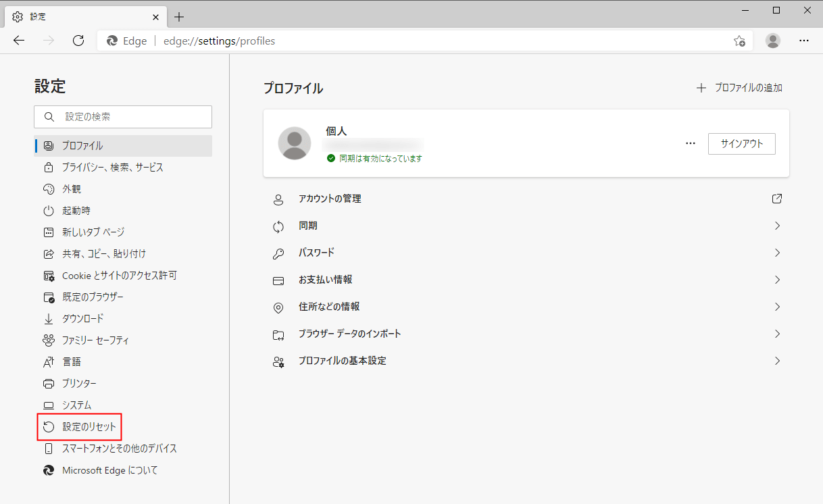Open the 起動時 settings section
The width and height of the screenshot is (823, 504).
(x=123, y=211)
